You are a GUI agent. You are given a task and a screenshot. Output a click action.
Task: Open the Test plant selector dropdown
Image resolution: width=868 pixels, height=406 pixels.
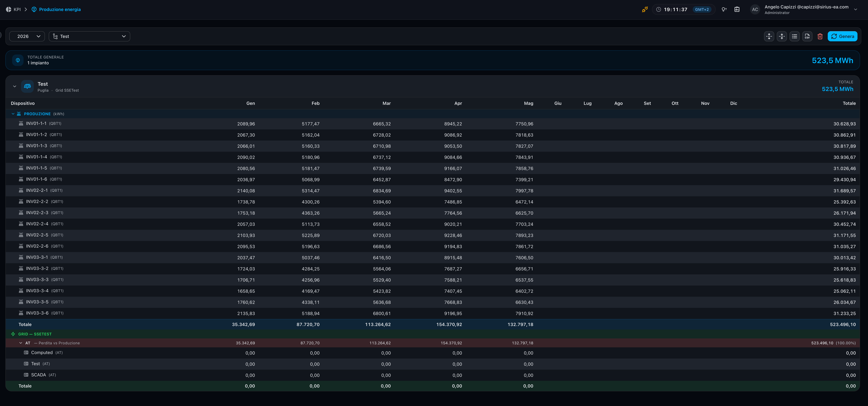(89, 36)
